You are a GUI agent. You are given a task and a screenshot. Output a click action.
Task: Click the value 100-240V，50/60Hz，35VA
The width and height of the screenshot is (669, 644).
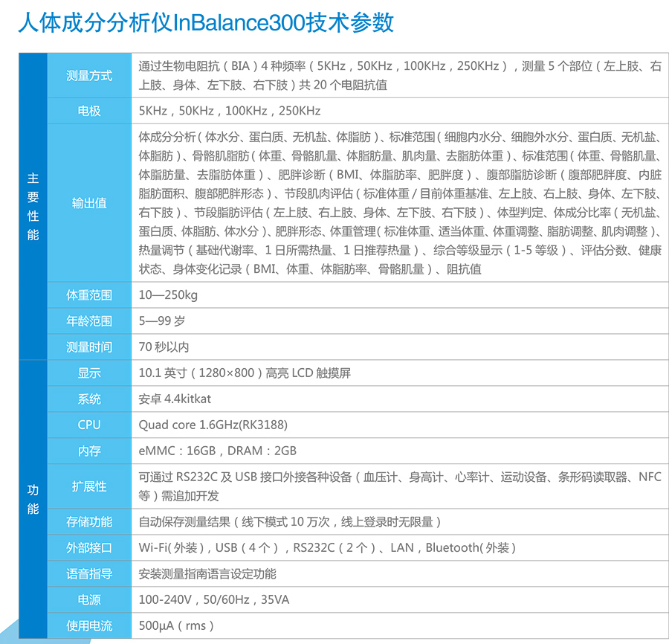pos(214,599)
